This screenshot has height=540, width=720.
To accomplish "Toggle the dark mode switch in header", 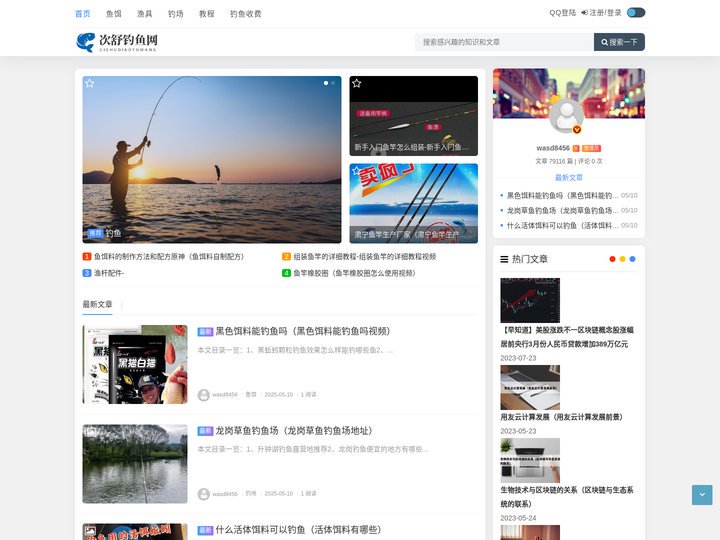I will pyautogui.click(x=636, y=12).
